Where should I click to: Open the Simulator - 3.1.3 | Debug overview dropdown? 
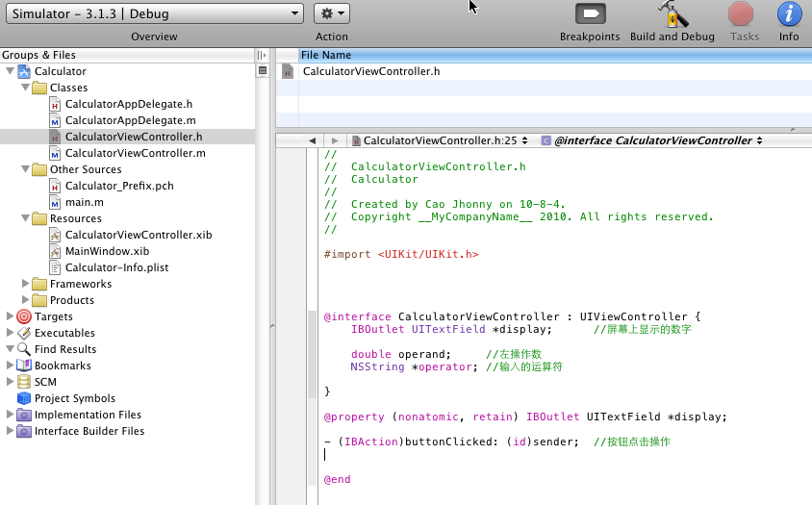(154, 13)
